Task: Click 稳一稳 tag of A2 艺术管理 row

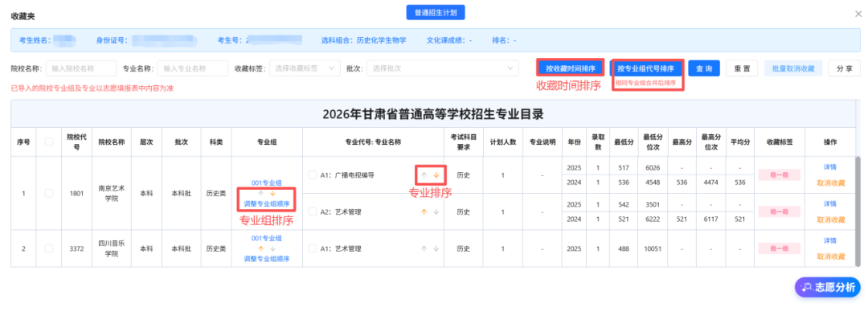Action: 779,211
